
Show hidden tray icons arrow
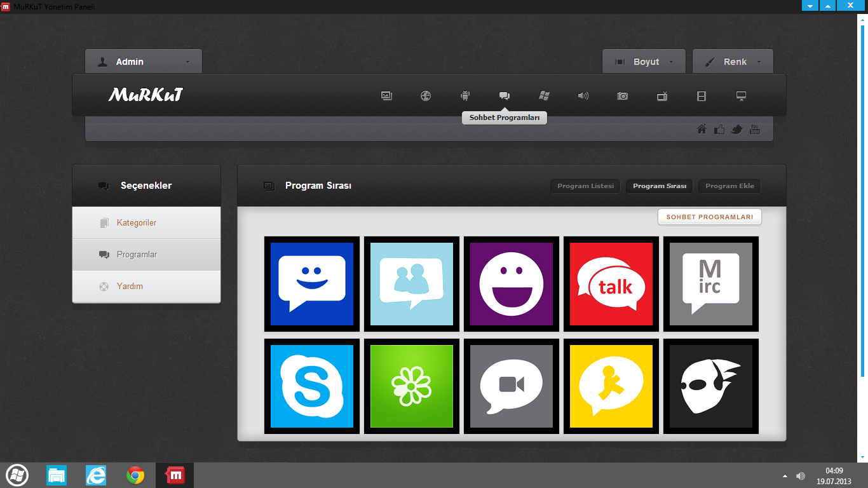click(x=785, y=476)
